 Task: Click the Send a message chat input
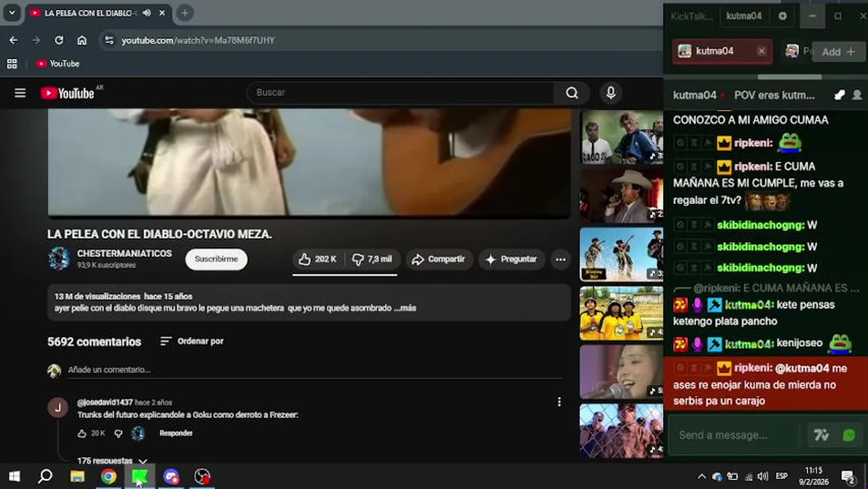click(x=736, y=435)
